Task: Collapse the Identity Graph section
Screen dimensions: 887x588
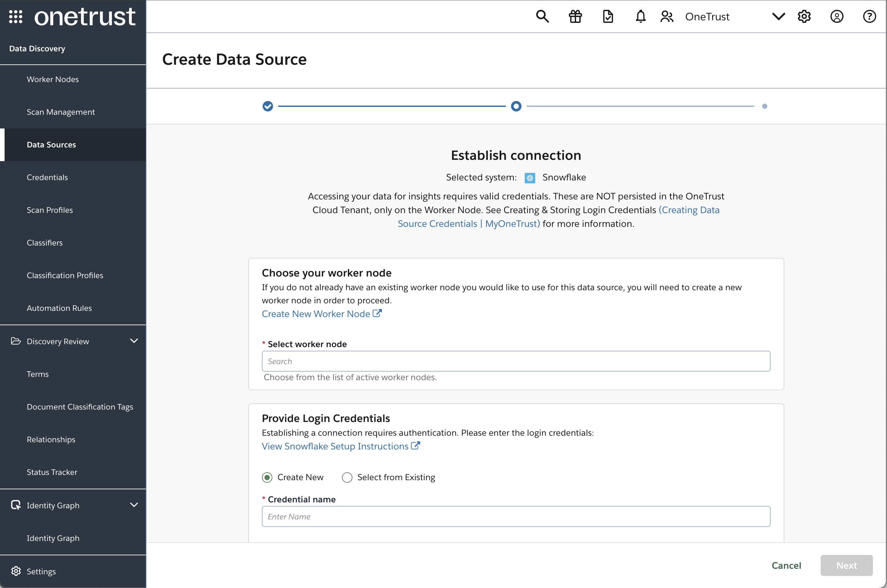Action: (134, 505)
